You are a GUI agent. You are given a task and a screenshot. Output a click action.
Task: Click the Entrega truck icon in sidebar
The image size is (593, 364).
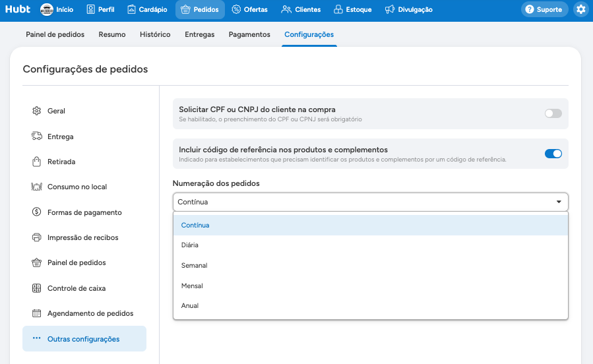point(37,136)
